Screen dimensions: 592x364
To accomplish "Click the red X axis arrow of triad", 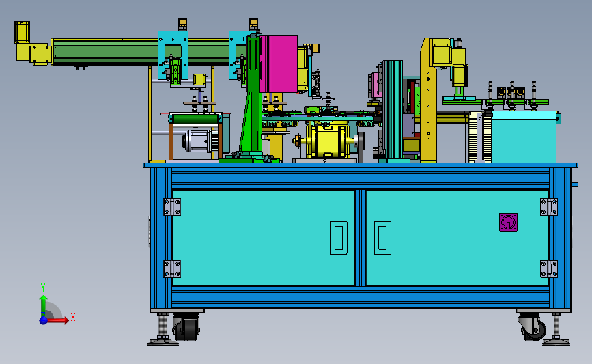I will [58, 320].
